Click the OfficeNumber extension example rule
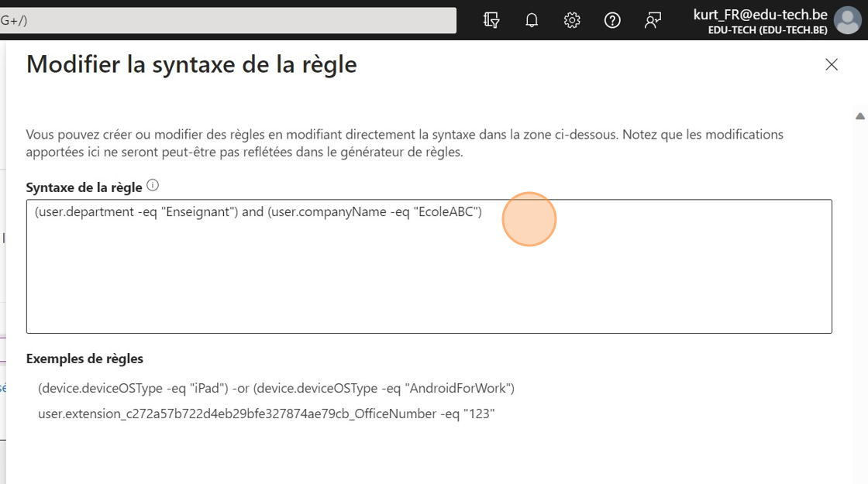Viewport: 868px width, 484px height. tap(267, 414)
